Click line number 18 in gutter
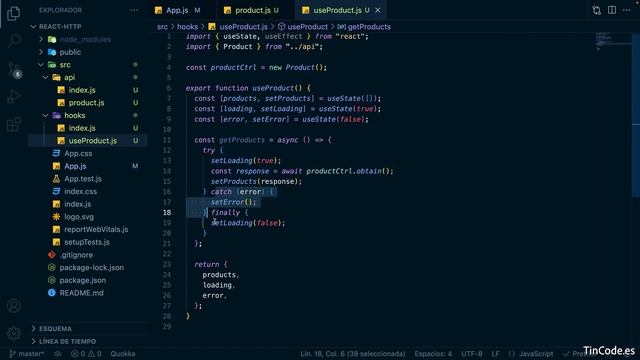The height and width of the screenshot is (360, 640). pos(167,212)
